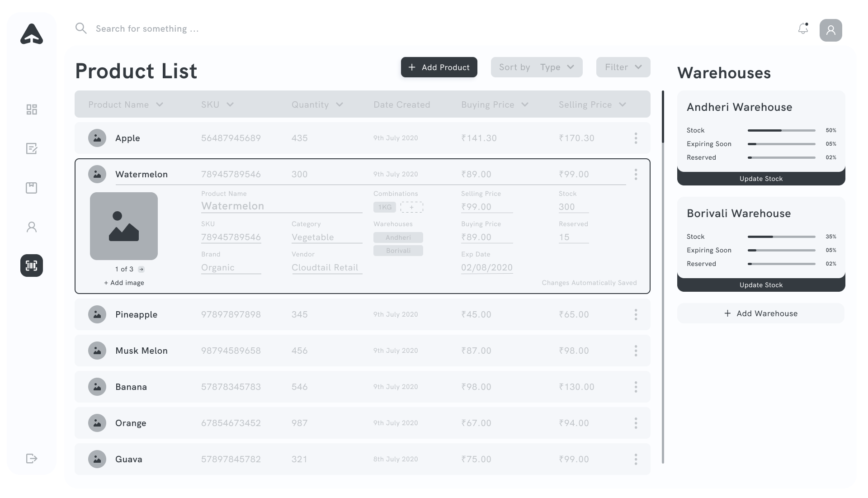Select the Pineapple product row

click(x=362, y=314)
